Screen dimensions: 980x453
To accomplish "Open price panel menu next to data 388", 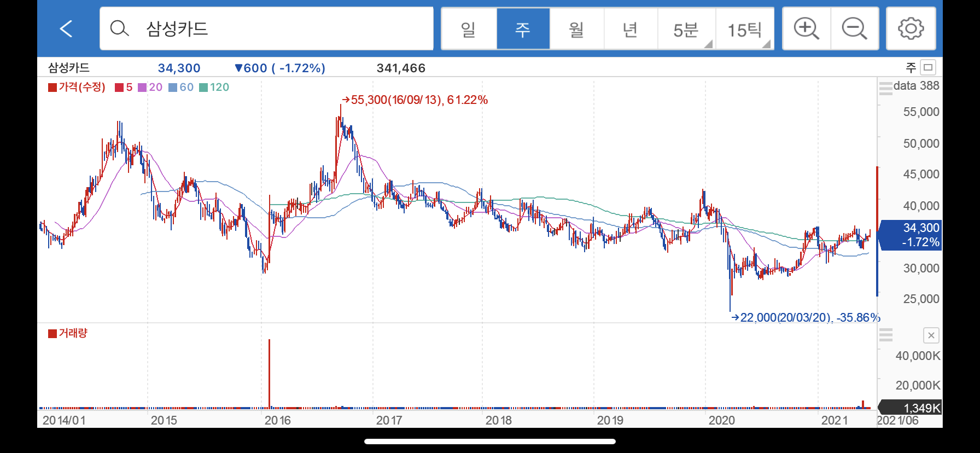I will click(x=886, y=88).
